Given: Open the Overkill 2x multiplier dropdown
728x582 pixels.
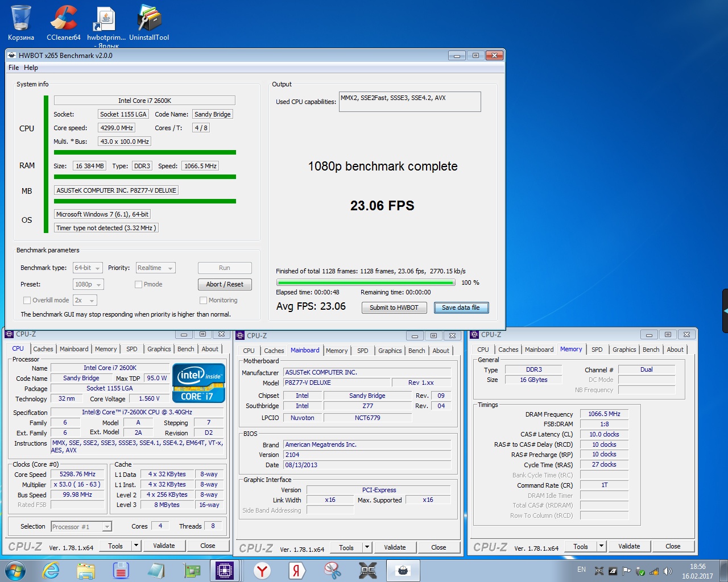Looking at the screenshot, I should click(x=85, y=300).
